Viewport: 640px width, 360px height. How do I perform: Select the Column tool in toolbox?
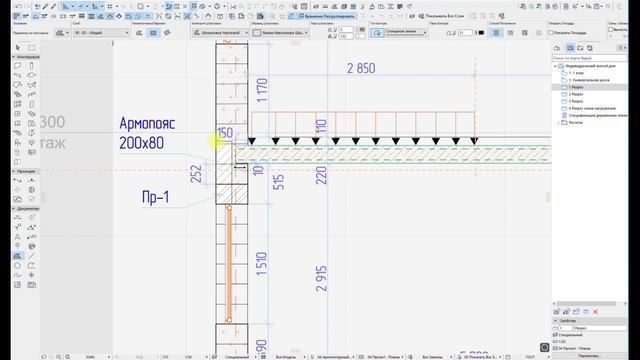32,66
